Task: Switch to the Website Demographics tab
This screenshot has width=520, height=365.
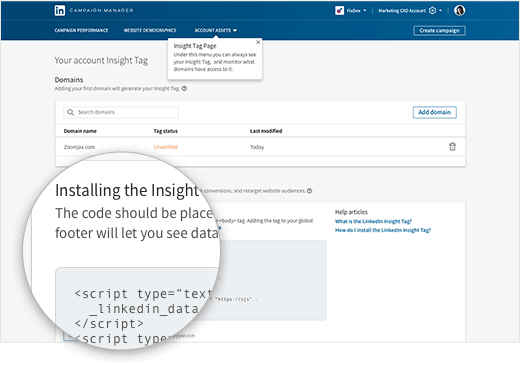Action: [150, 30]
